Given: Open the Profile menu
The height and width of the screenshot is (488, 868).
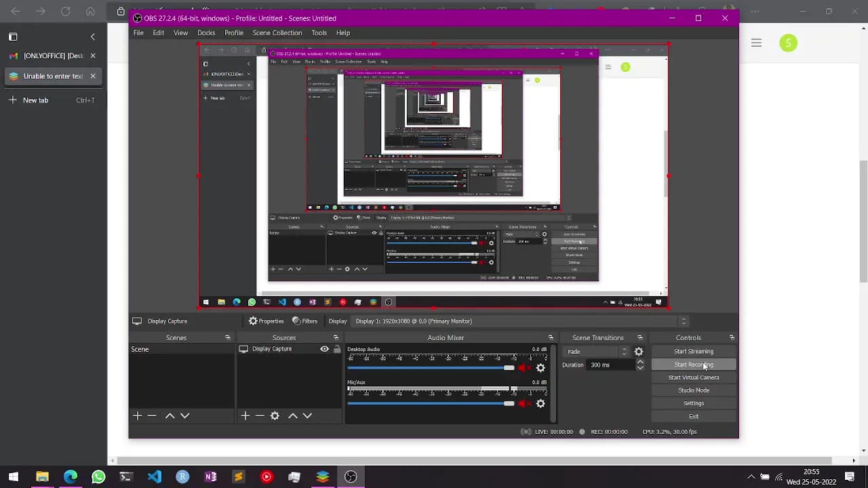Looking at the screenshot, I should (234, 33).
